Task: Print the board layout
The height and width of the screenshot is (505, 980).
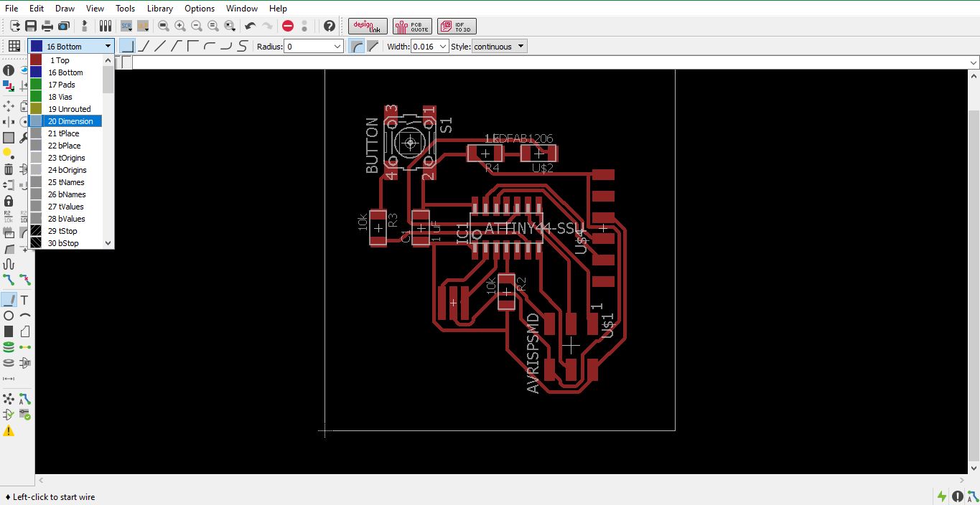Action: click(47, 26)
